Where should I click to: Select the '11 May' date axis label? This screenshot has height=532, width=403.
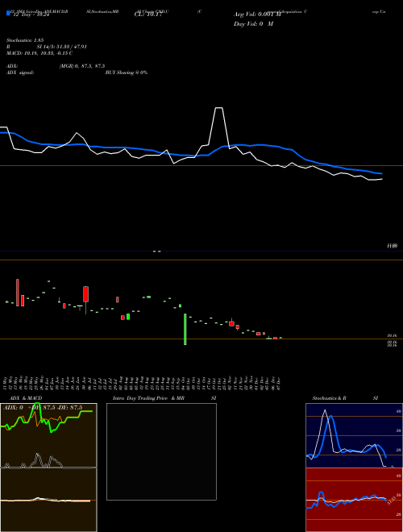6,383
